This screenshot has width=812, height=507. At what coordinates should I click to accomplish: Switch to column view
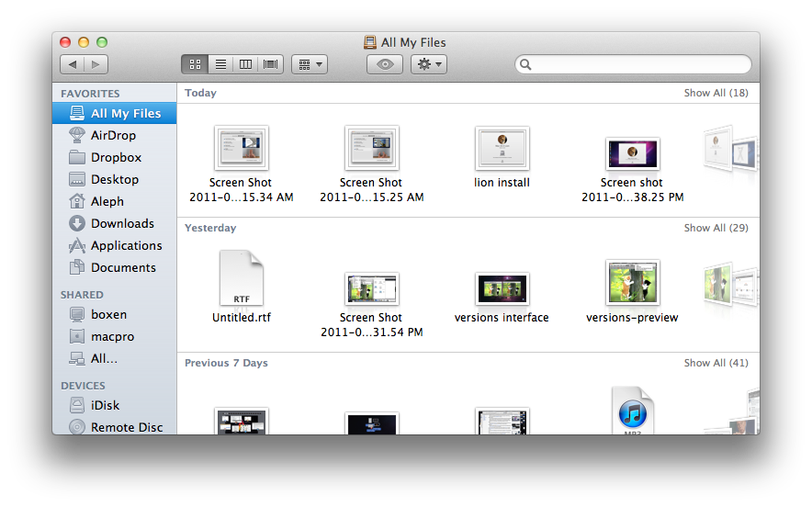coord(245,64)
